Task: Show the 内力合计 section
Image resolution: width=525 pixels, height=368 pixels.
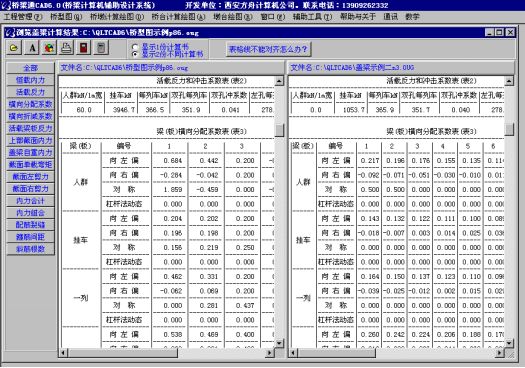Action: (30, 201)
